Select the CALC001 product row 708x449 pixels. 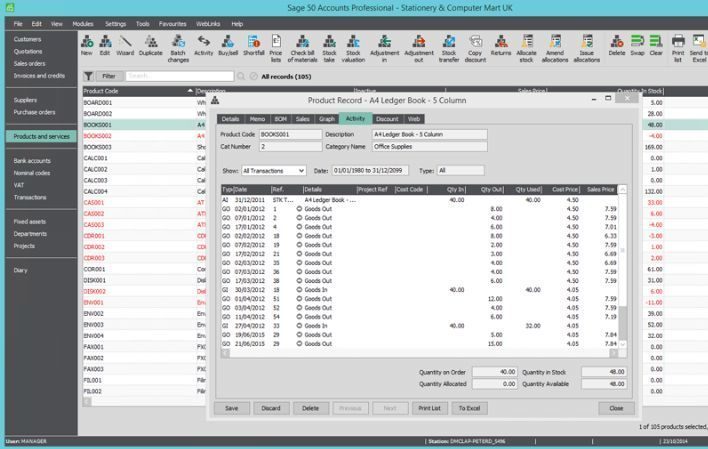click(144, 158)
